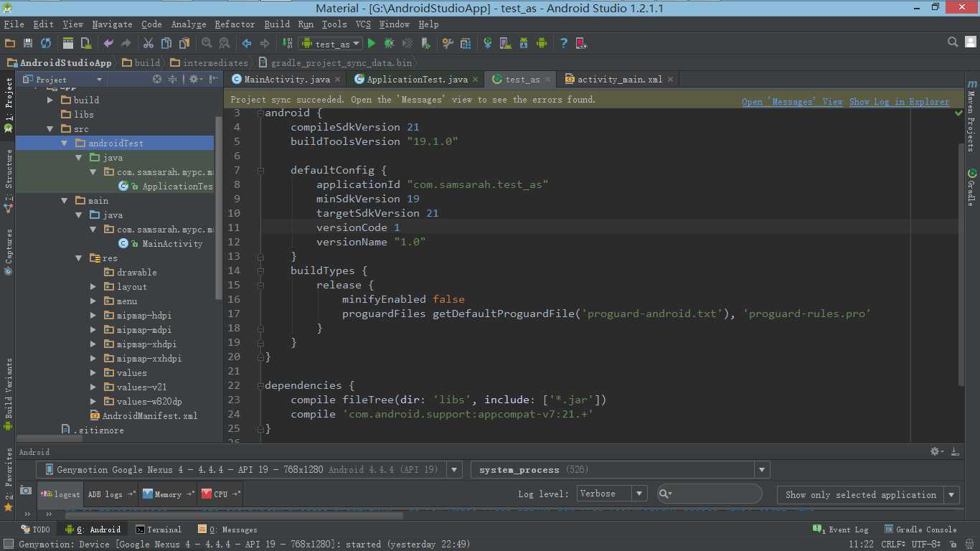
Task: Collapse the main folder node
Action: [x=65, y=200]
